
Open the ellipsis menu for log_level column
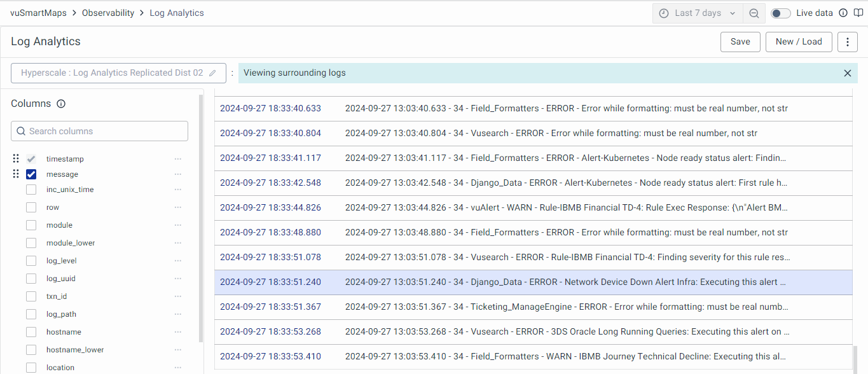pos(178,261)
